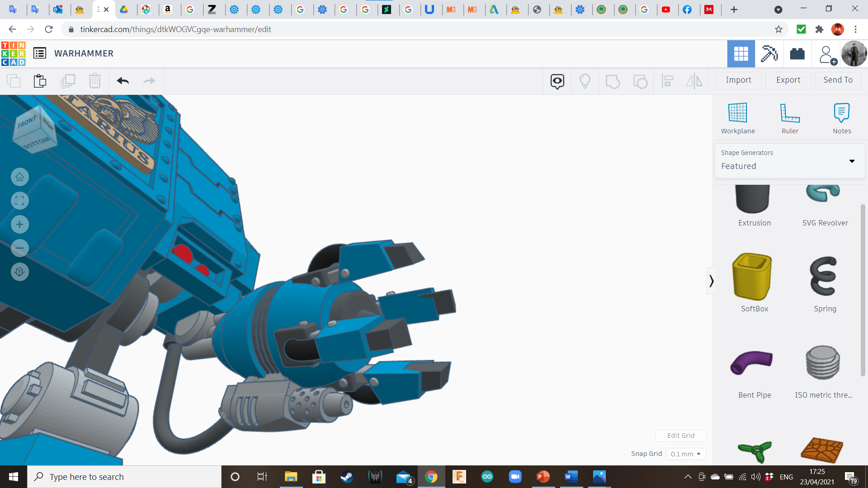The image size is (868, 488).
Task: Click the zoom in plus button
Action: [x=19, y=225]
